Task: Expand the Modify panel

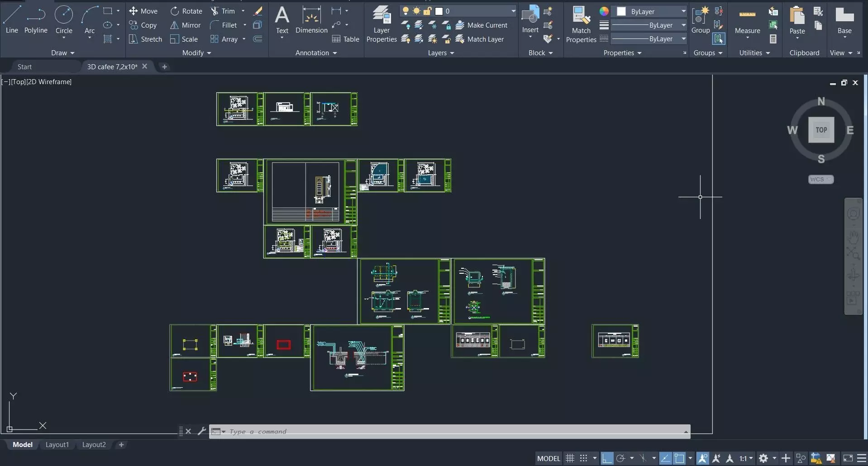Action: click(x=196, y=53)
